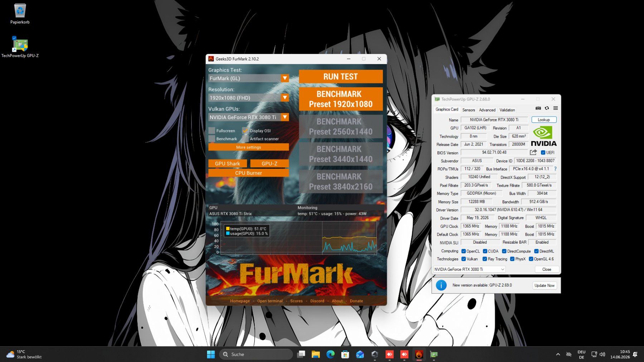Open the TechPowerUp GPU-Z desktop shortcut

coord(20,47)
